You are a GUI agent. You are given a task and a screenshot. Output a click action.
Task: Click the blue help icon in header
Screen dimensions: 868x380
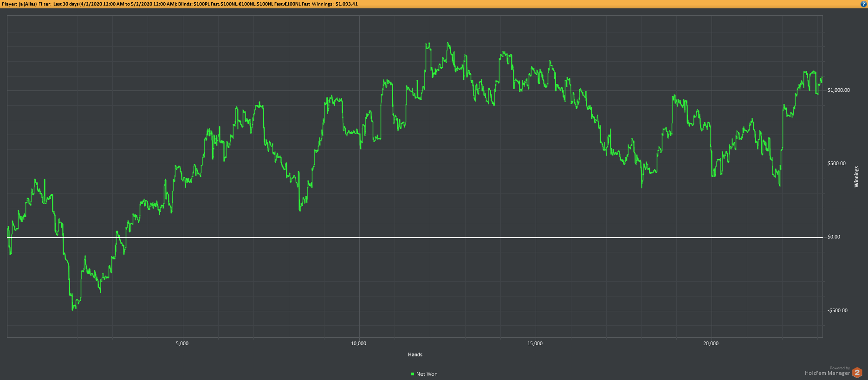pos(863,4)
